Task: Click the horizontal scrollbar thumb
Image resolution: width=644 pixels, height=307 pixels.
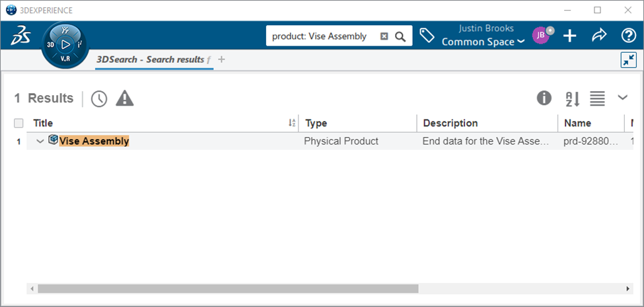Action: (x=228, y=289)
